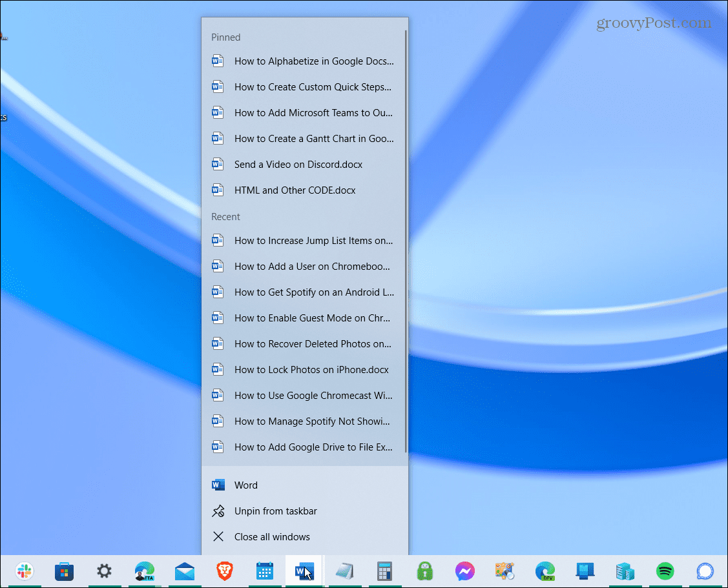Open Word from the jump list
This screenshot has width=728, height=588.
pos(245,485)
